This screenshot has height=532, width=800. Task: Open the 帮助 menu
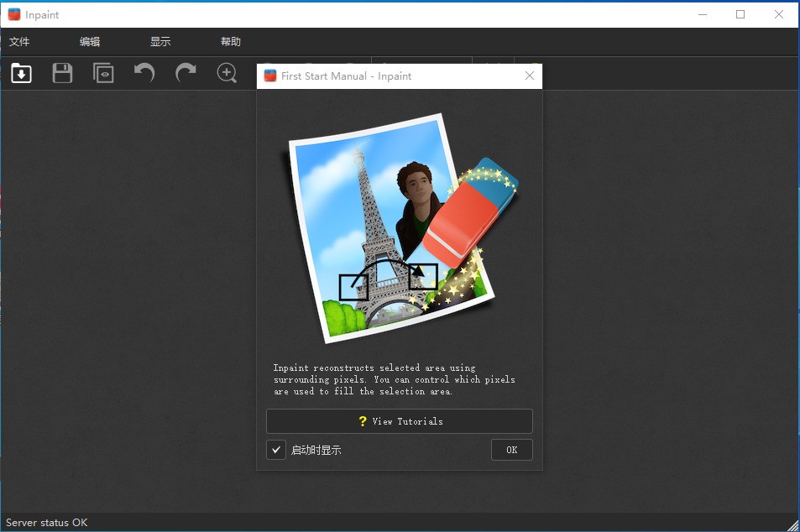click(230, 41)
